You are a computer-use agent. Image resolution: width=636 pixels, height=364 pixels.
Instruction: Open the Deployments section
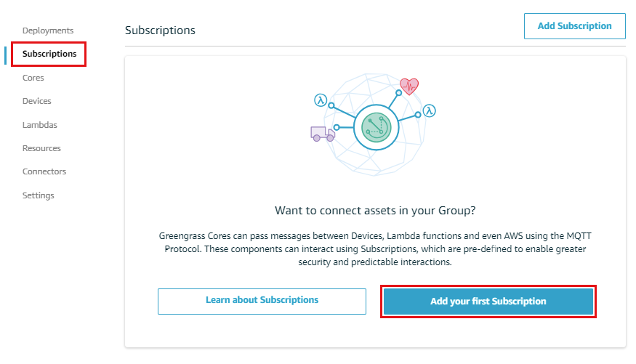pos(48,31)
